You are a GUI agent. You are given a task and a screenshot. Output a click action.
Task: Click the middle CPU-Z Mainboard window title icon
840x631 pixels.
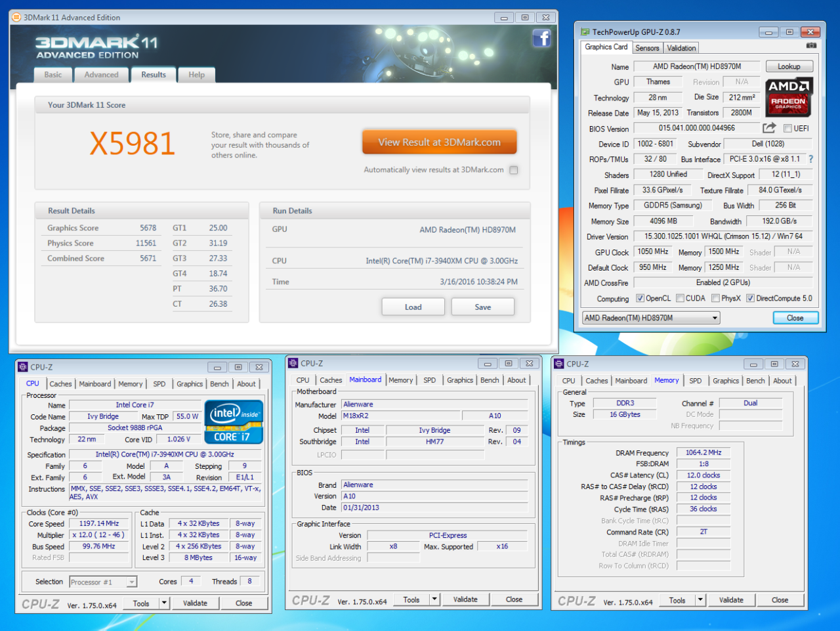tap(293, 363)
